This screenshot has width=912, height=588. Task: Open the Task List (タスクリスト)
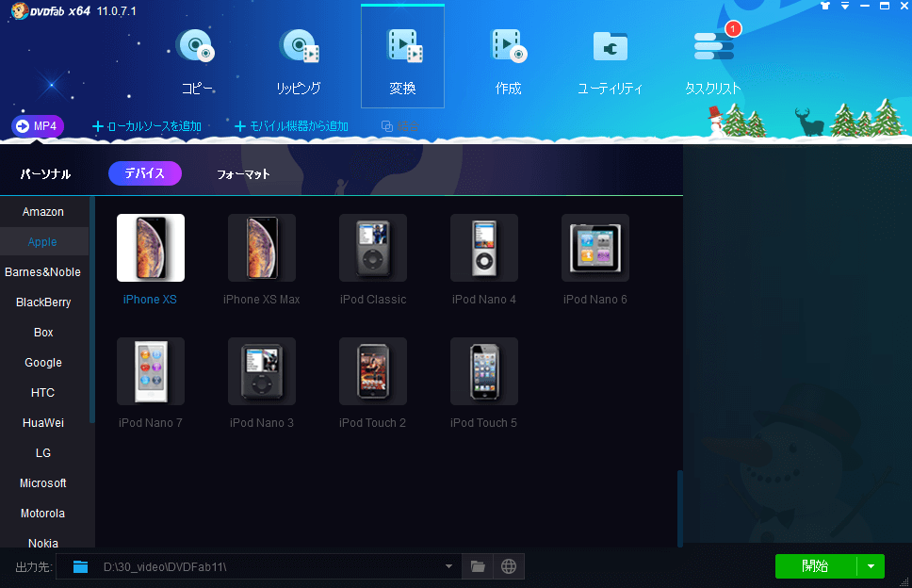tap(713, 61)
